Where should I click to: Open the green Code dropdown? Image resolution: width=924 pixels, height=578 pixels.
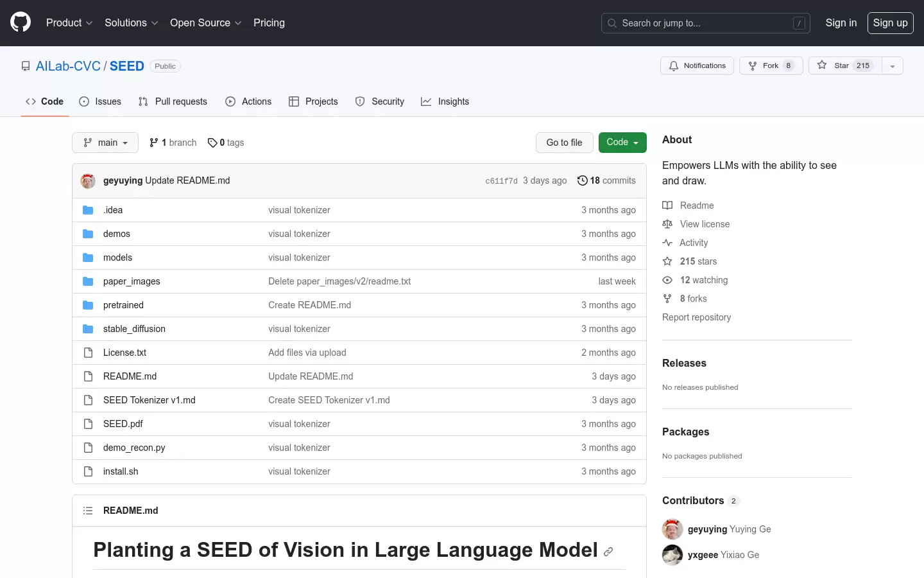coord(622,143)
